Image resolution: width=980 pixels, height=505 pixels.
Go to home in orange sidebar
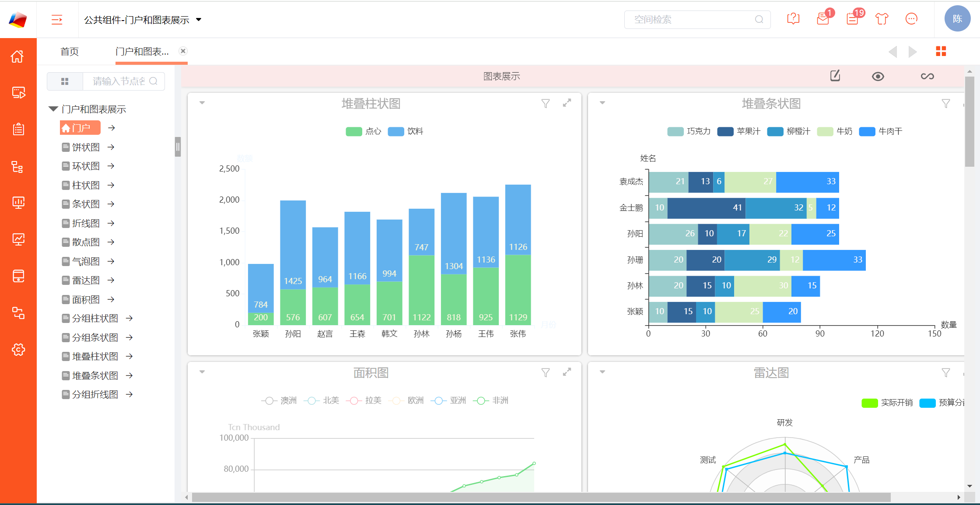[x=18, y=56]
